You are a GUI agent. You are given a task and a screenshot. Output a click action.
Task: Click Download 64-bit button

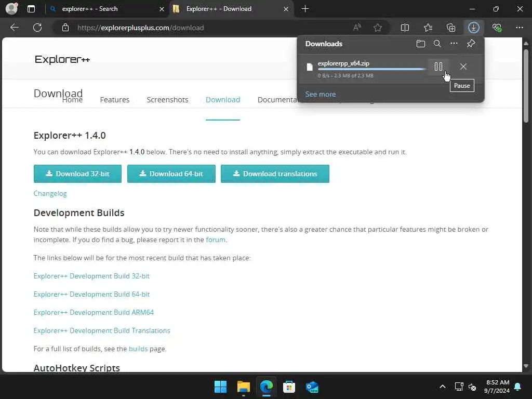click(x=171, y=174)
